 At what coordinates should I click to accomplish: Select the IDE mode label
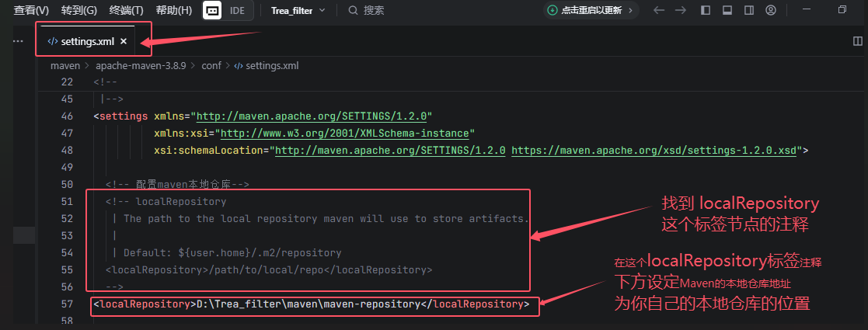tap(238, 11)
